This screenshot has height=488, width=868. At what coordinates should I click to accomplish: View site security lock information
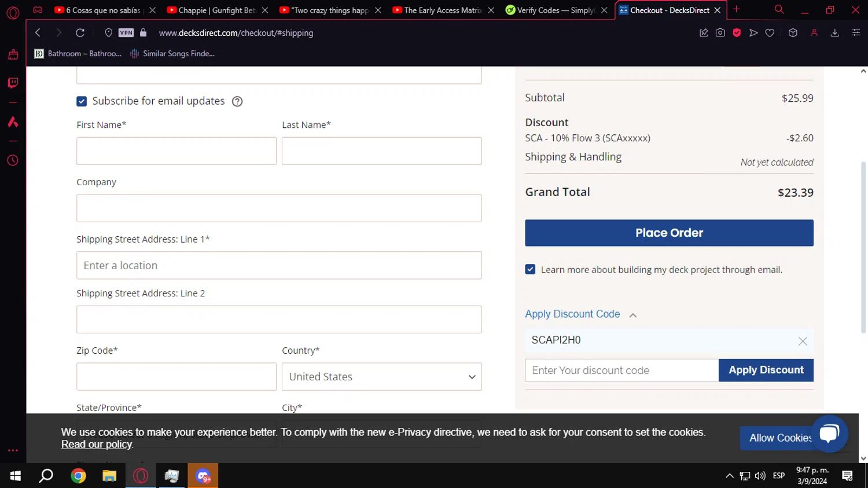tap(144, 33)
